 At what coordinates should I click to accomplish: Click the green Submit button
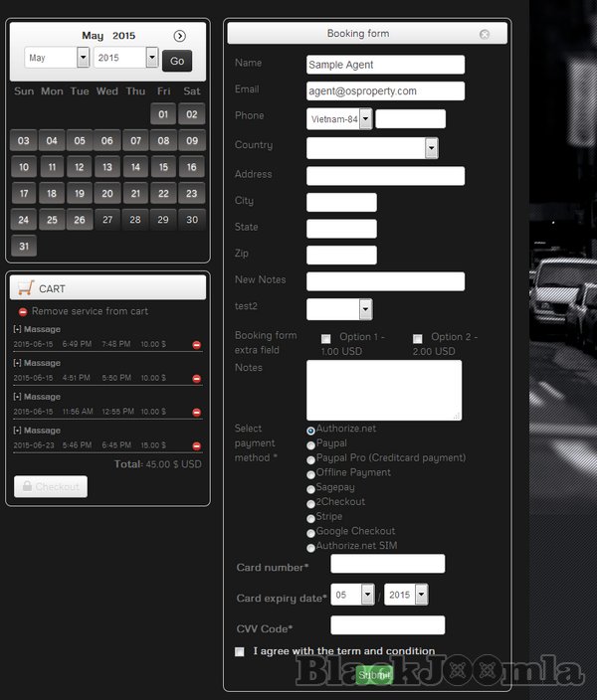[x=374, y=675]
